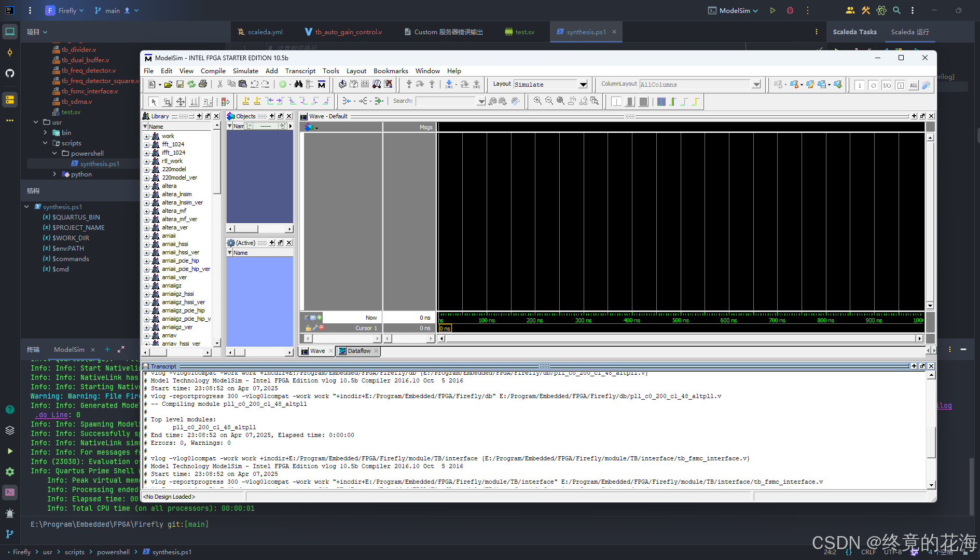
Task: Click the Zoom Out magnifier in wave toolbar
Action: point(549,101)
